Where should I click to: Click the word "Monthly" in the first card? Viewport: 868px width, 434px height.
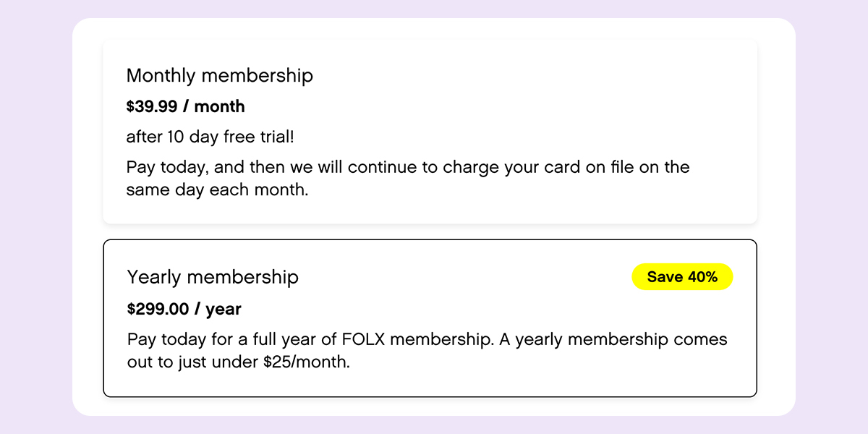pos(161,75)
